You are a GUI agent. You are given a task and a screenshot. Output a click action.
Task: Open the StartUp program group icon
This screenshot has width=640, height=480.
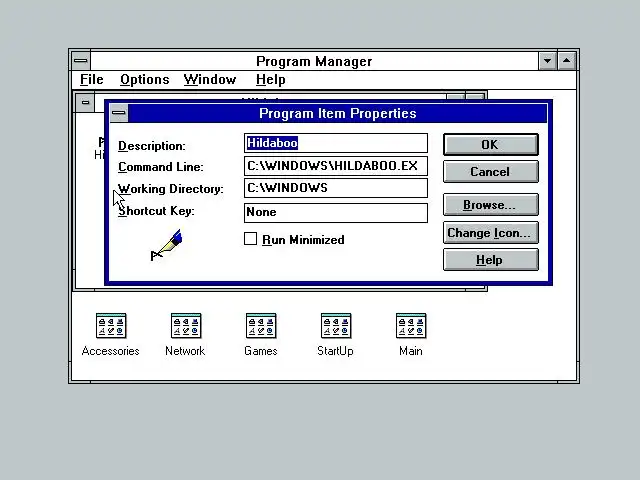coord(336,326)
